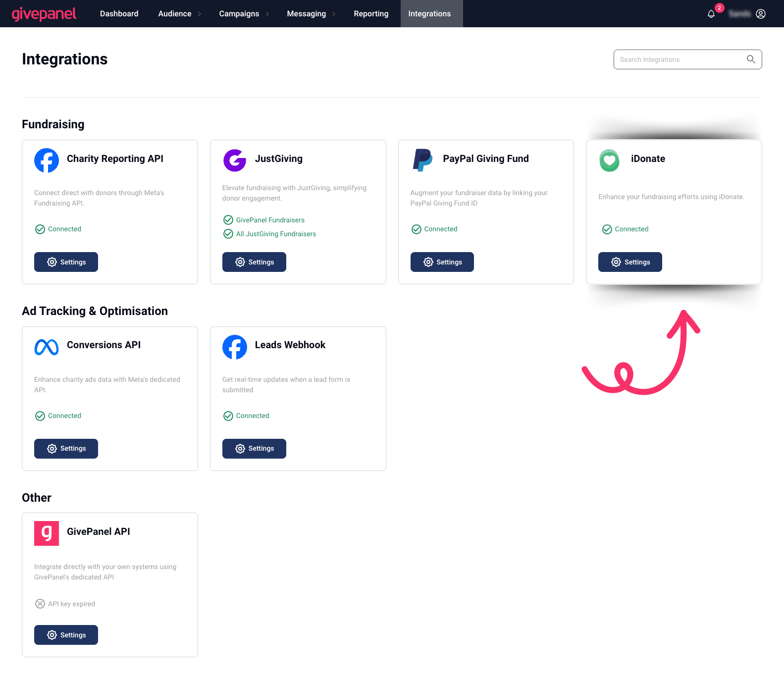
Task: Click the GivePanel API pink g logo
Action: [47, 533]
